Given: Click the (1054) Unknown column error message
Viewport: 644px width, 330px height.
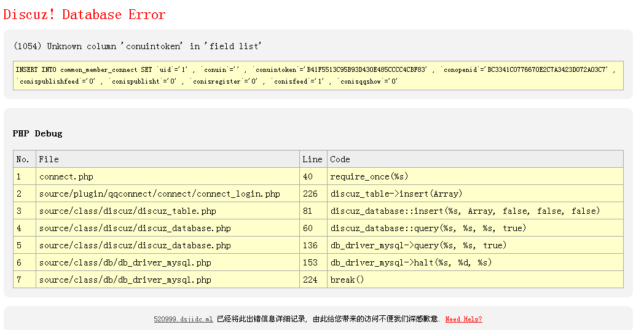Looking at the screenshot, I should pos(138,46).
